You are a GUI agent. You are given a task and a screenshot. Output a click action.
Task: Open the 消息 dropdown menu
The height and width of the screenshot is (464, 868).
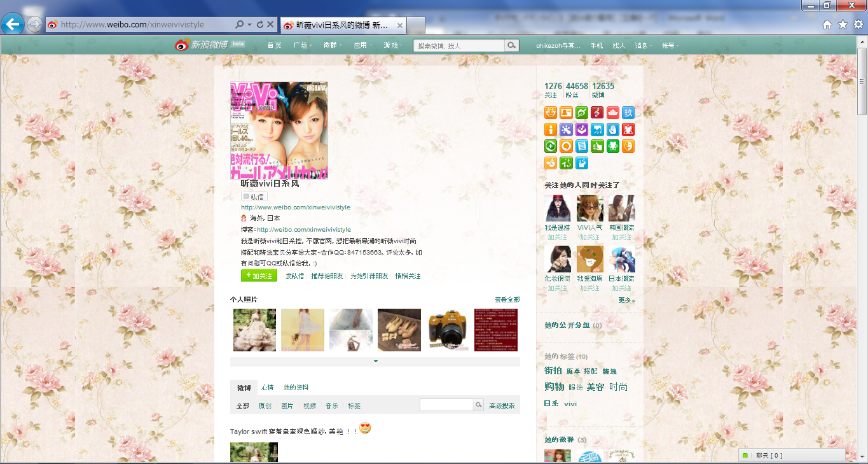click(644, 45)
